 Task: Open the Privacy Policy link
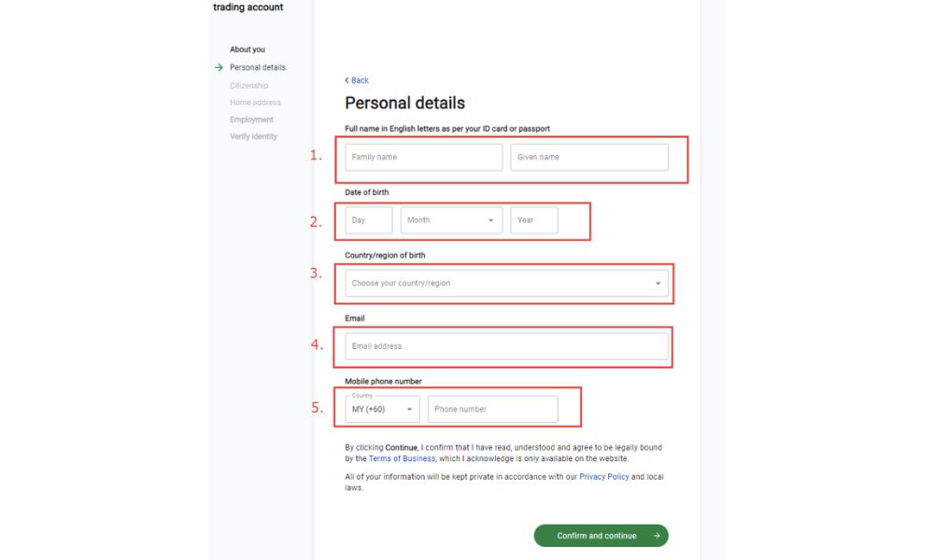pyautogui.click(x=603, y=477)
